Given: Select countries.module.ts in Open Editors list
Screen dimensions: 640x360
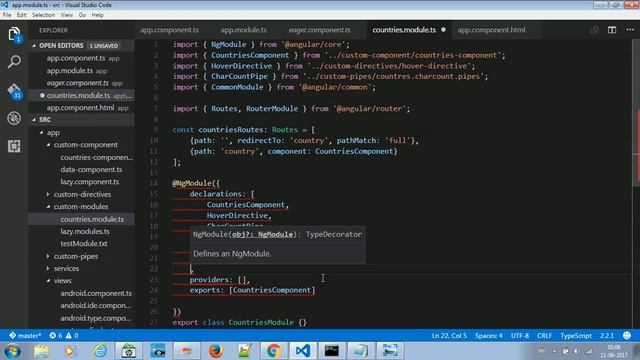Looking at the screenshot, I should (x=81, y=96).
